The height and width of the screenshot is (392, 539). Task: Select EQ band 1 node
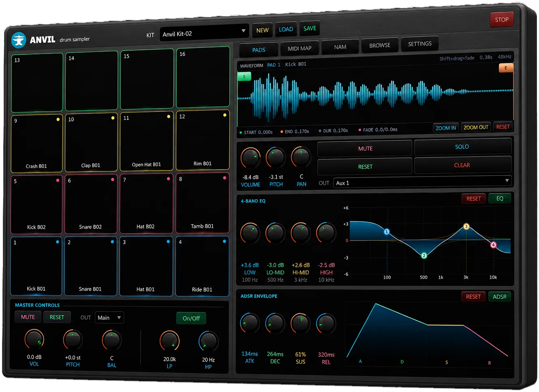coord(387,232)
